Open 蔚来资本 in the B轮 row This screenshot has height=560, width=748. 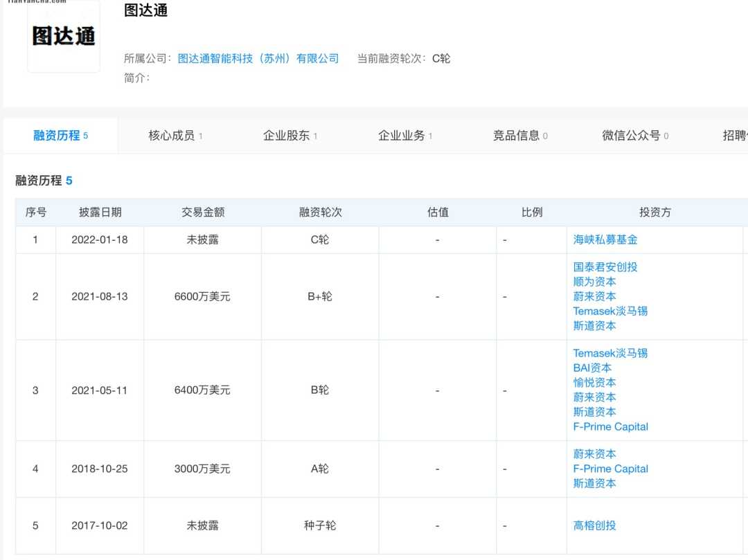[594, 397]
